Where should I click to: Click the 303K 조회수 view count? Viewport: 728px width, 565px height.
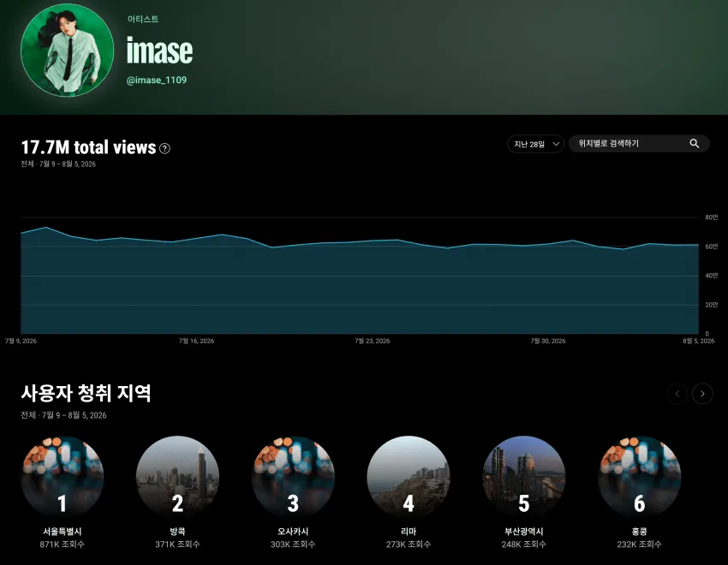293,544
